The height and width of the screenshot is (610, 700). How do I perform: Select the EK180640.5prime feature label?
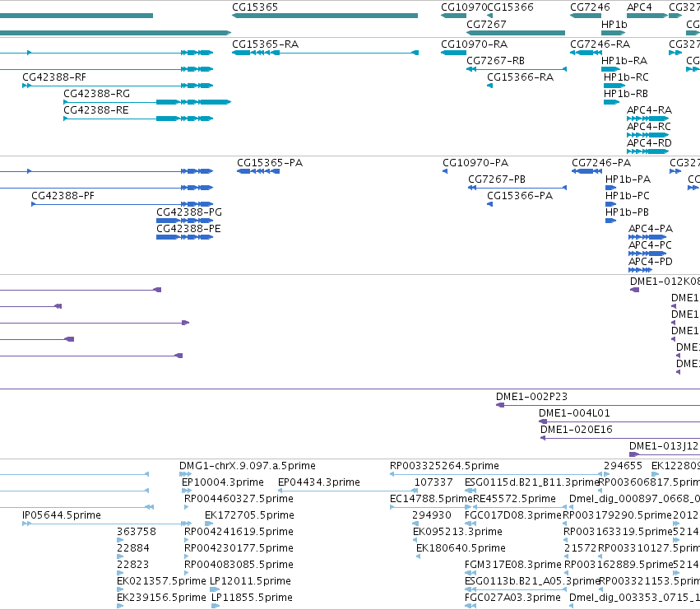click(x=461, y=548)
